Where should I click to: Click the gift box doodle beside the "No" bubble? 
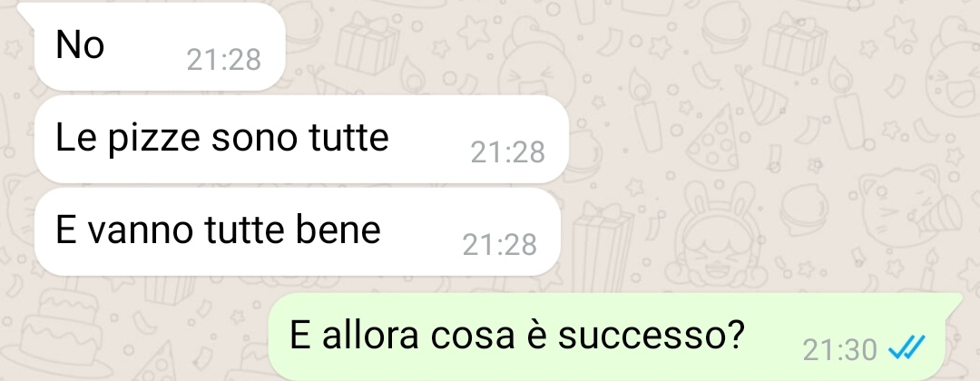coord(365,44)
